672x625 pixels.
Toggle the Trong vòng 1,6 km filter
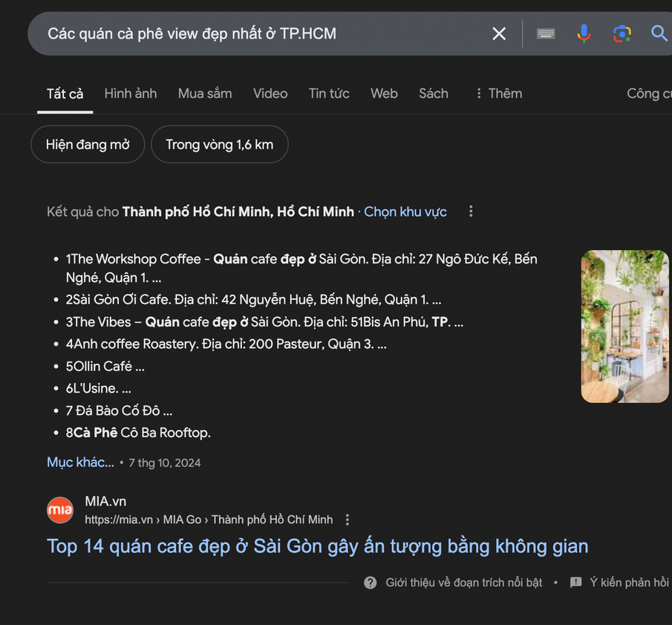click(219, 145)
